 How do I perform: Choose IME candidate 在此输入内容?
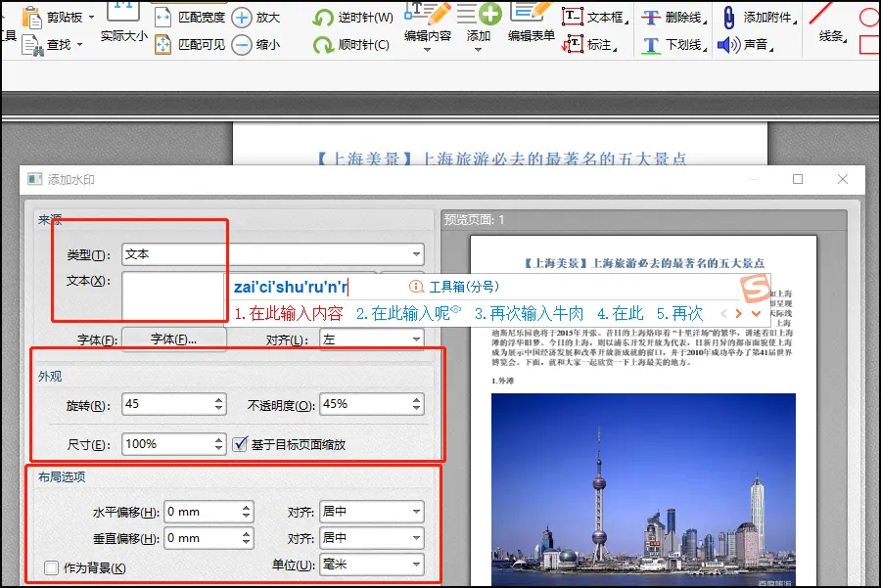pos(288,313)
